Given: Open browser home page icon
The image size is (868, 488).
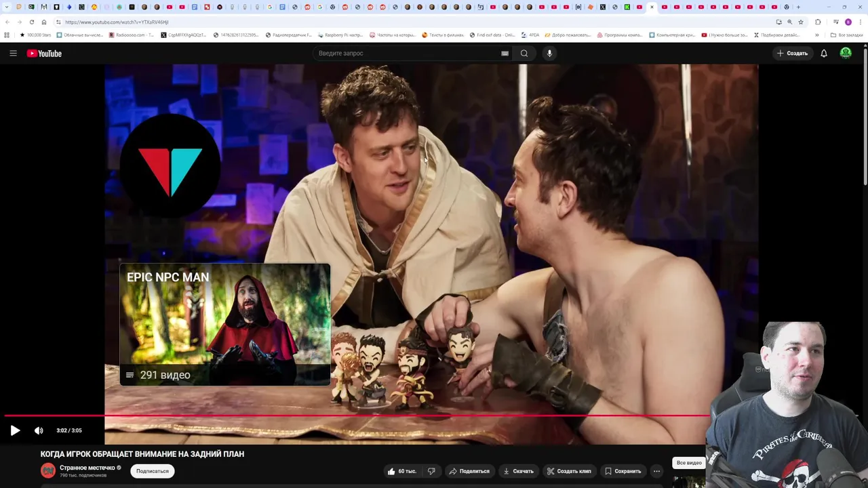Looking at the screenshot, I should (x=44, y=22).
